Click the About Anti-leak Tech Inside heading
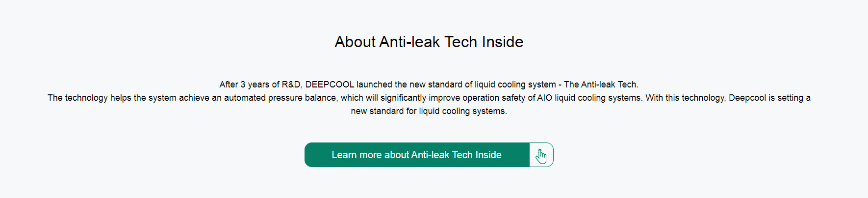Image resolution: width=868 pixels, height=198 pixels. [x=429, y=42]
